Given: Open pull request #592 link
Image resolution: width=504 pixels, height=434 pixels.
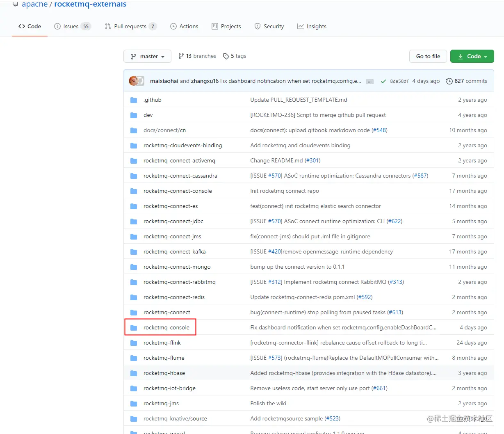Looking at the screenshot, I should (365, 297).
